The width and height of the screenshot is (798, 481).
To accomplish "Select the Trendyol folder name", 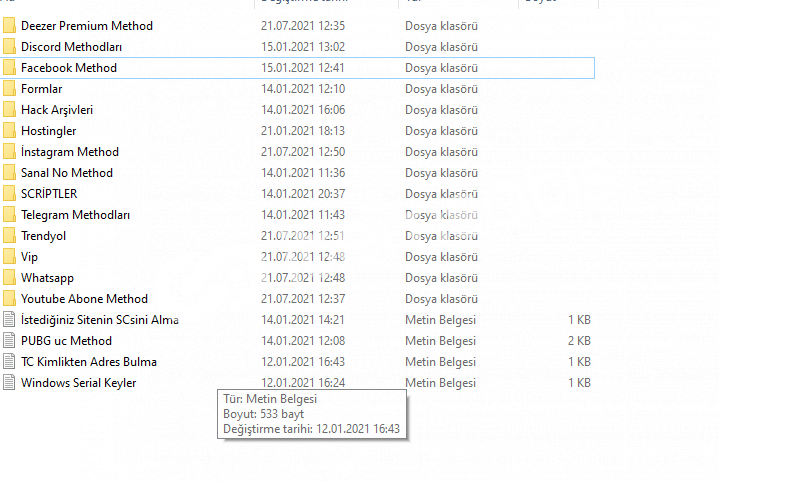I will coord(43,236).
